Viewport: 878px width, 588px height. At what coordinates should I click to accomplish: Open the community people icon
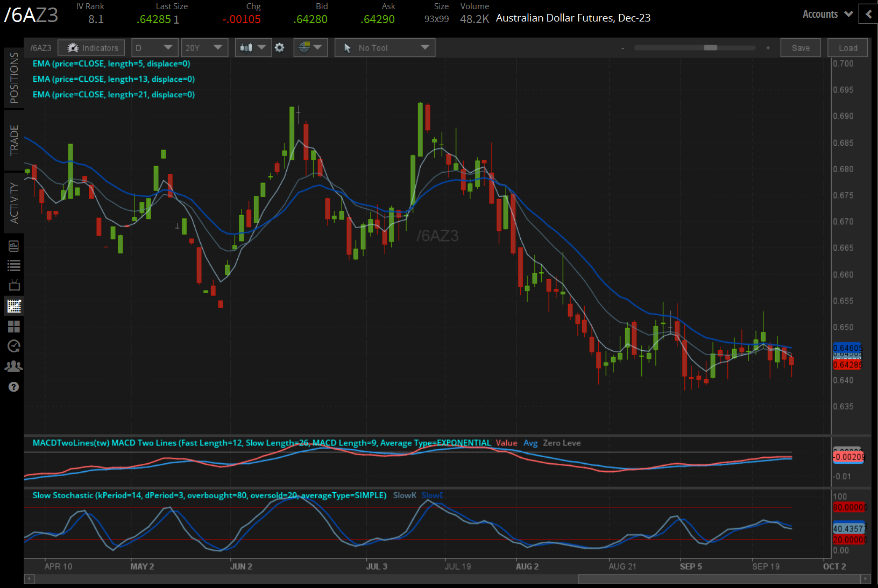14,366
